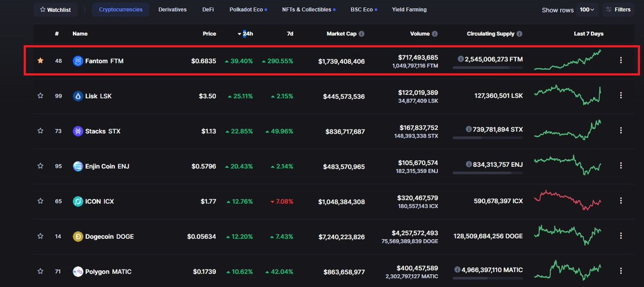Click the Circulating Supply header info icon
Screen dimensions: 644x287
pos(519,34)
